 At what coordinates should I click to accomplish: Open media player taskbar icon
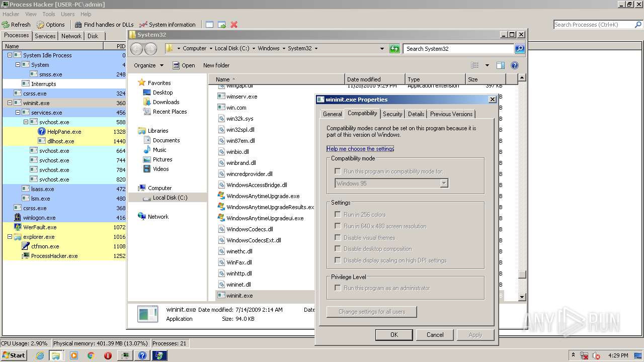pyautogui.click(x=74, y=355)
